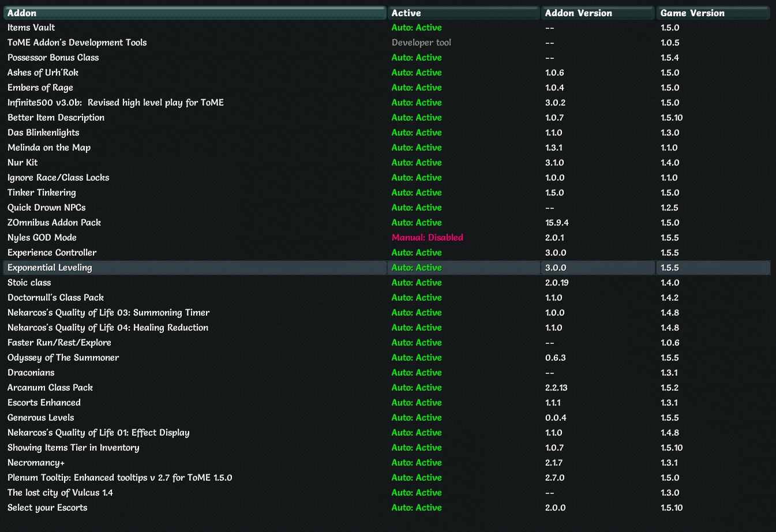Select the Ignore Race/Class Locks addon
The image size is (776, 532).
58,178
